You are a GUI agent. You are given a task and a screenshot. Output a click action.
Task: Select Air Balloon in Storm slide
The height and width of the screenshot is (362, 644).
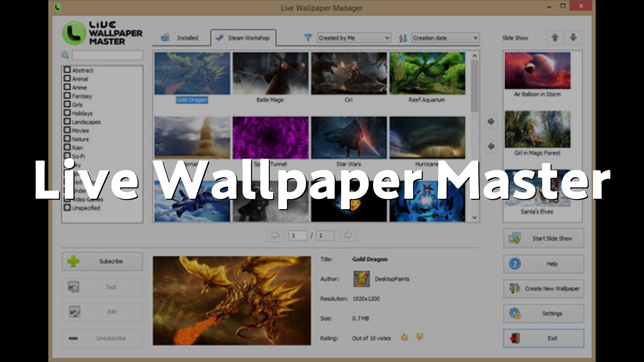[x=537, y=70]
